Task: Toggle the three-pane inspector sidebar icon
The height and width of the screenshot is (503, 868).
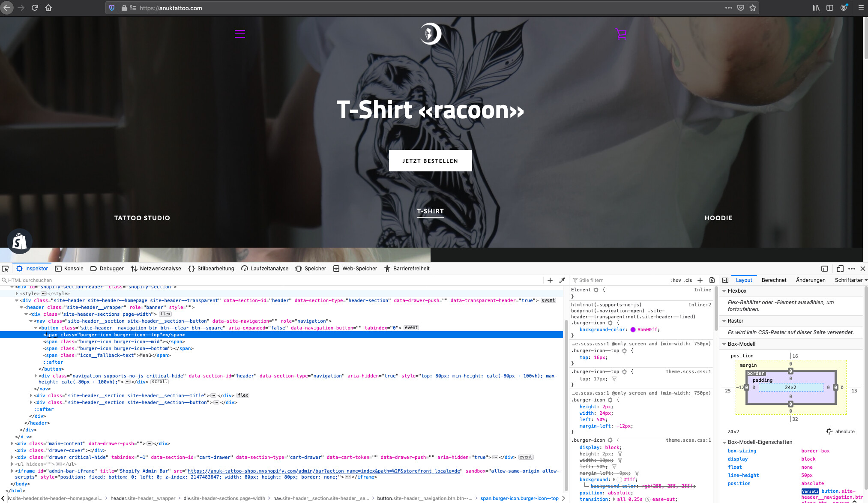Action: pos(725,280)
